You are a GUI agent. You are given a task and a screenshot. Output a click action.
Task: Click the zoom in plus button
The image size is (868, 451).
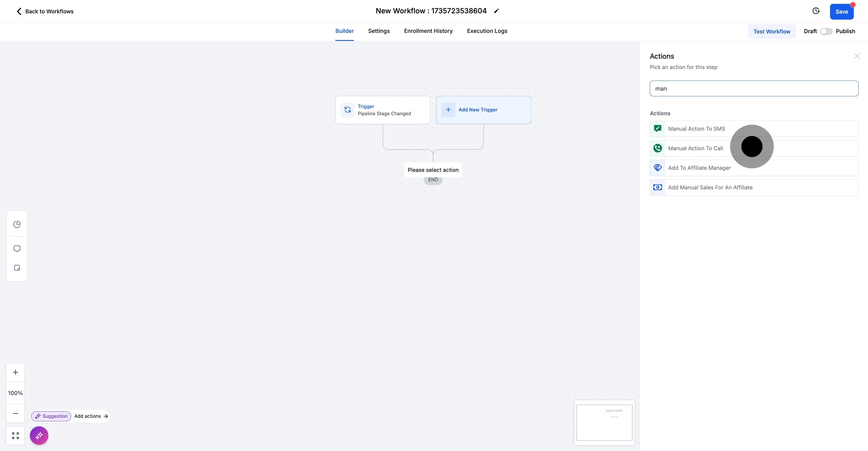point(15,372)
